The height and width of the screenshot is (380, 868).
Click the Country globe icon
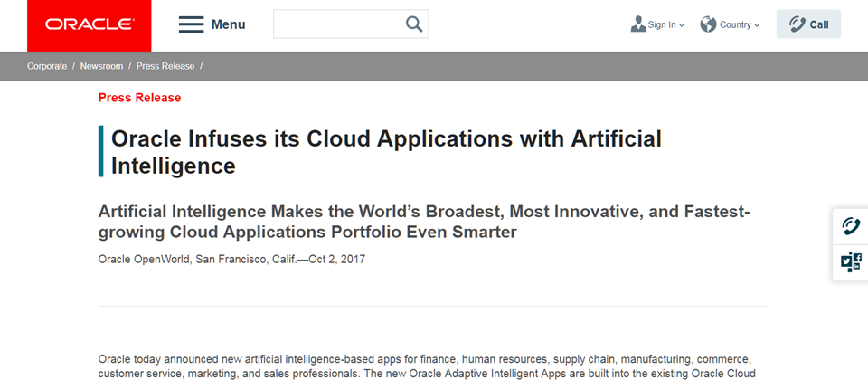tap(708, 24)
